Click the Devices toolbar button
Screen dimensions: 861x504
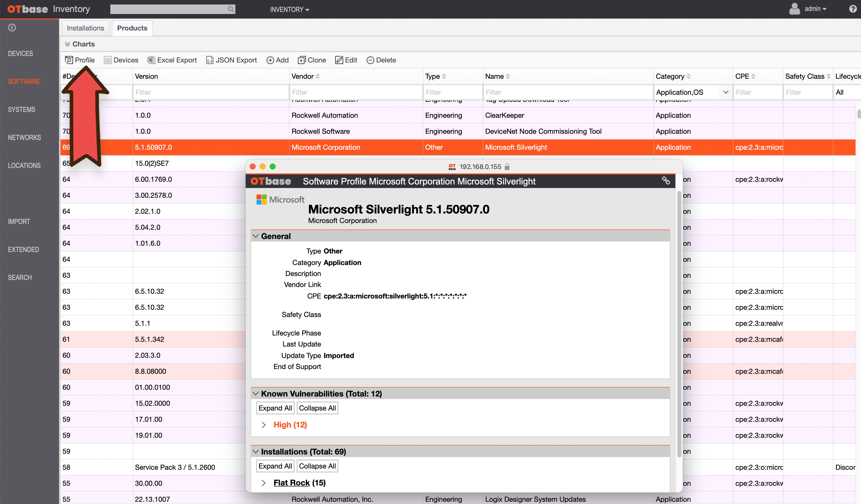(x=121, y=60)
